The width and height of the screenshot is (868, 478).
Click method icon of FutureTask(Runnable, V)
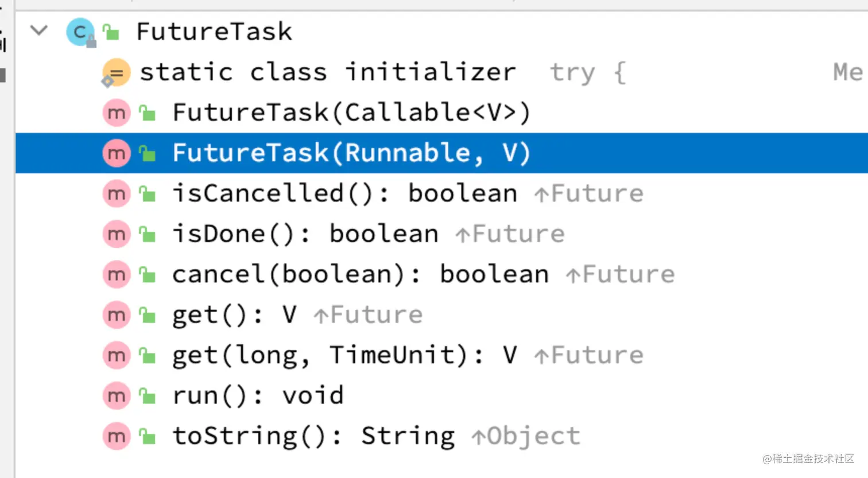coord(117,153)
